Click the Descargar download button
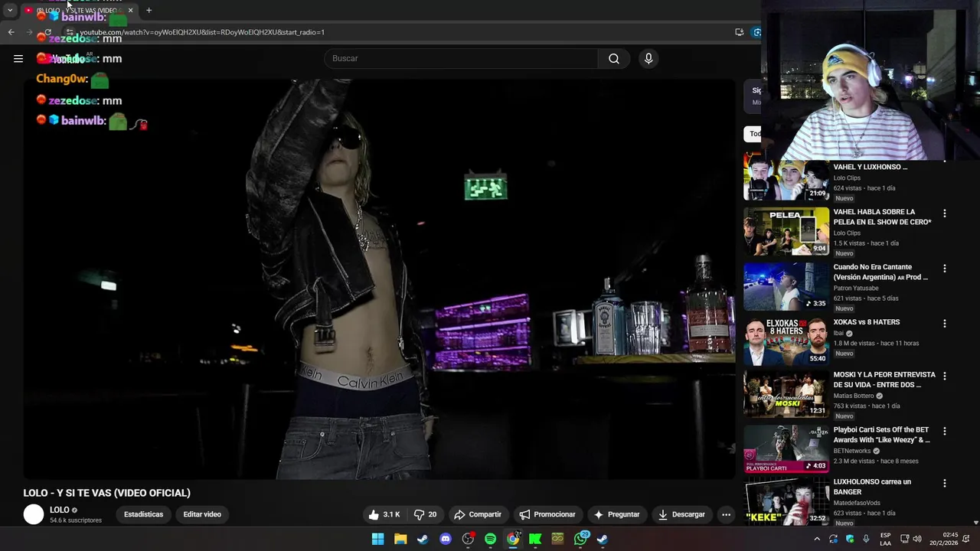The width and height of the screenshot is (980, 551). click(x=681, y=514)
